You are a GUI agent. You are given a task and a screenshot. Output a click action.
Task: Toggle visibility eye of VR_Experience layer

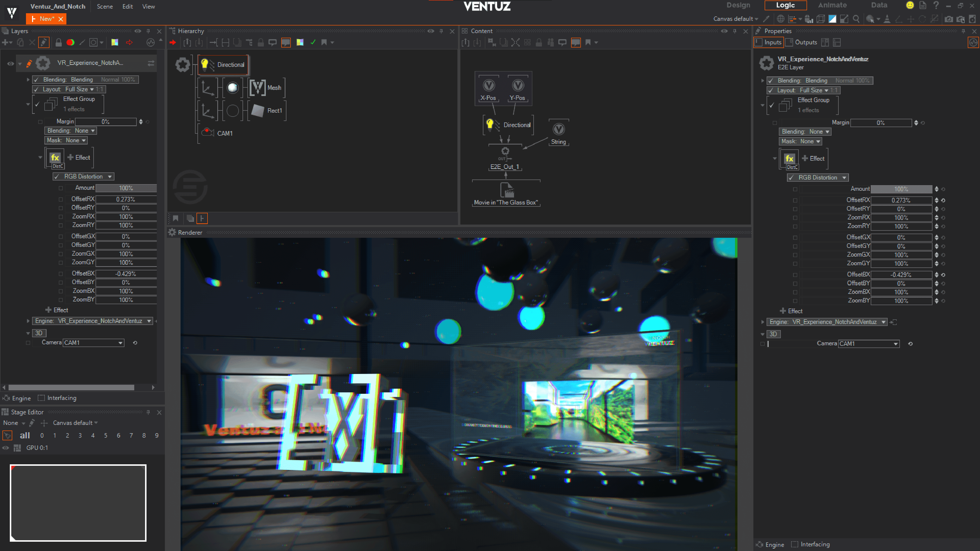10,63
